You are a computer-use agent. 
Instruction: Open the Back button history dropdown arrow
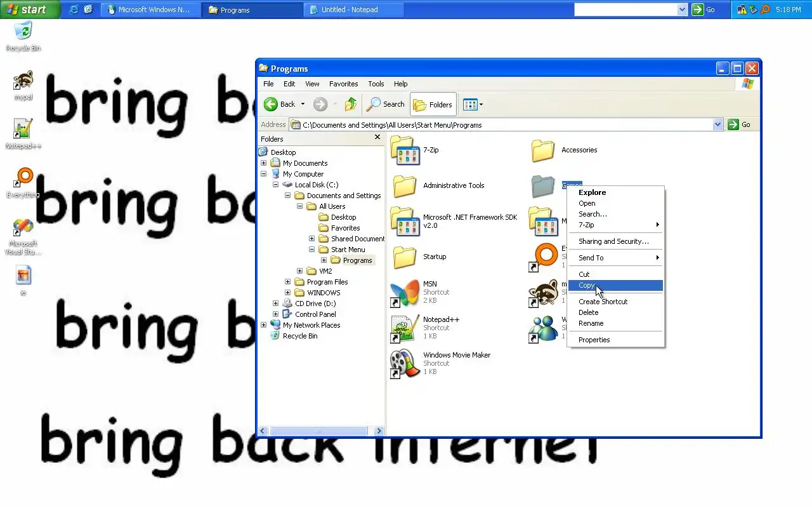[x=303, y=104]
